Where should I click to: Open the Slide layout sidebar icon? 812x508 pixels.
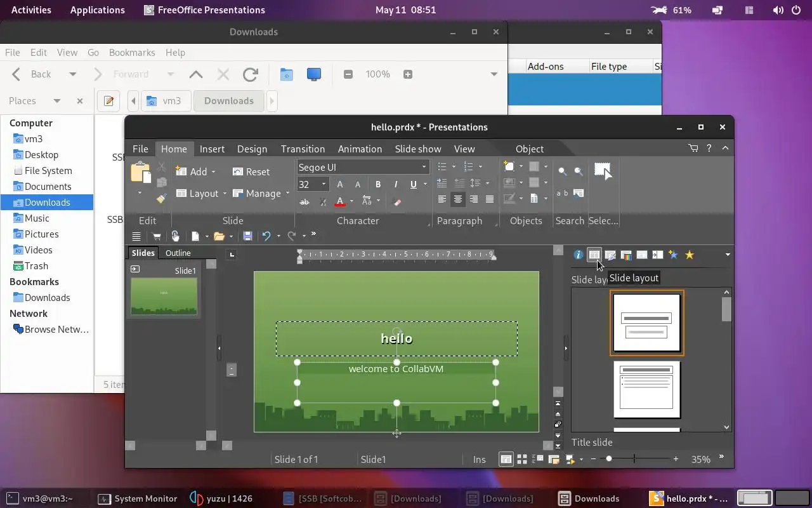594,255
